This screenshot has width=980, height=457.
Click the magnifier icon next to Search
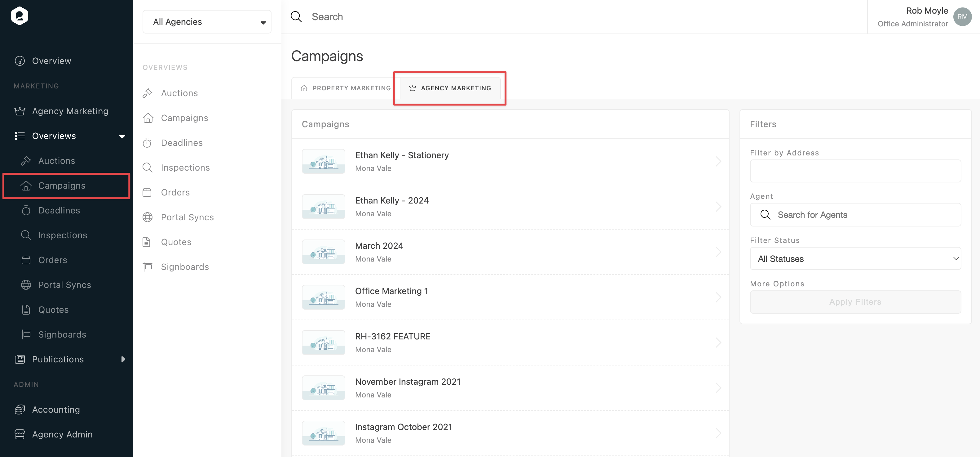pyautogui.click(x=296, y=17)
